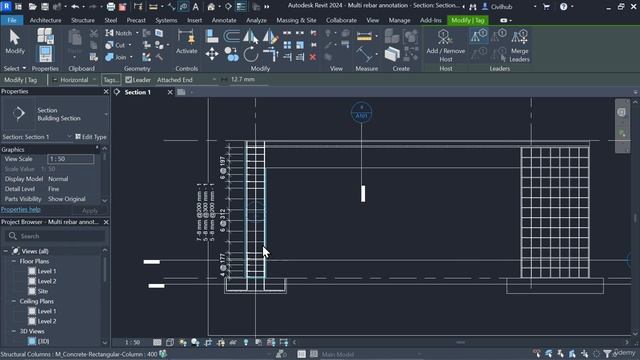
Task: Click the Tags... button
Action: pos(110,80)
